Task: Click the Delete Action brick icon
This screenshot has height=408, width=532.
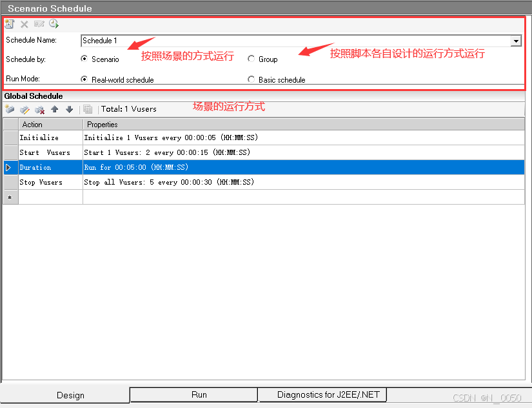Action: click(39, 110)
